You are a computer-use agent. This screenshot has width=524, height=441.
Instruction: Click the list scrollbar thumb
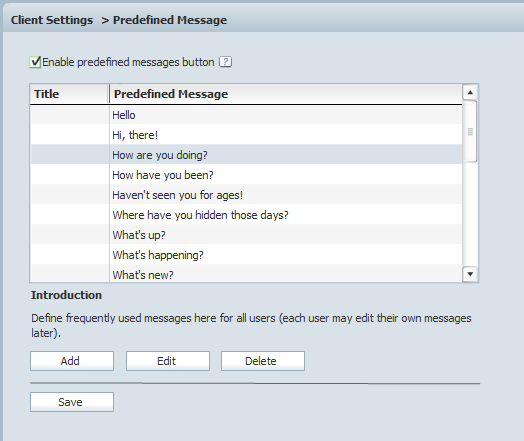point(470,131)
